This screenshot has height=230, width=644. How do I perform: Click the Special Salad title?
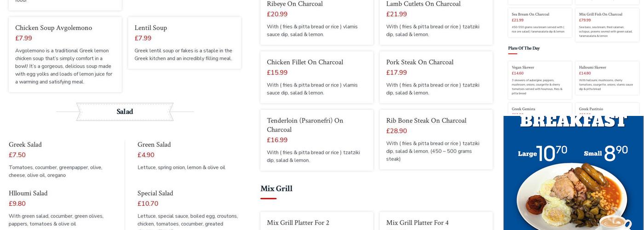tap(155, 194)
